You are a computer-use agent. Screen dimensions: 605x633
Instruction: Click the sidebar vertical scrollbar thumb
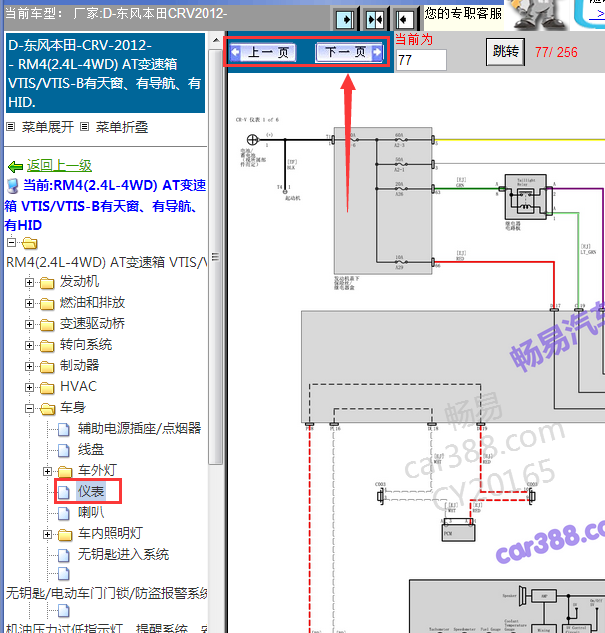(x=216, y=257)
